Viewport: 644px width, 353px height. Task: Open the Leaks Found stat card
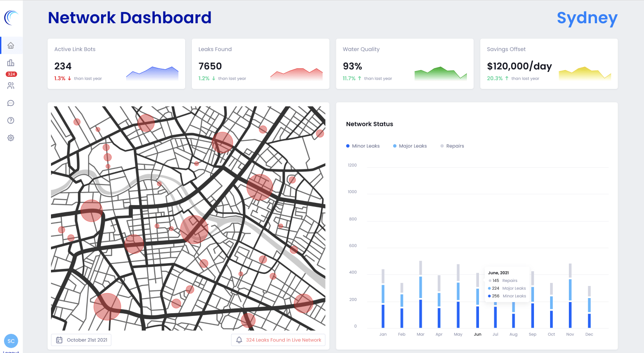(260, 63)
